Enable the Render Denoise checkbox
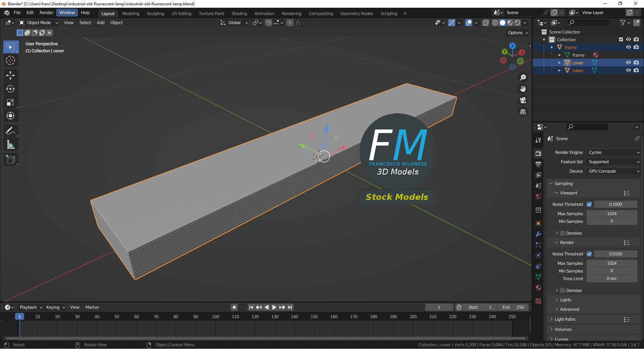The height and width of the screenshot is (349, 644). (x=562, y=290)
